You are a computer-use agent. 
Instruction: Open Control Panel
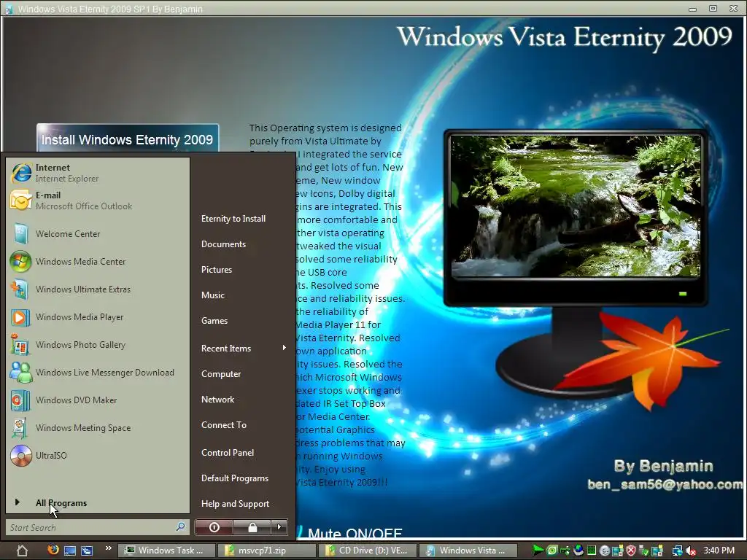click(228, 452)
